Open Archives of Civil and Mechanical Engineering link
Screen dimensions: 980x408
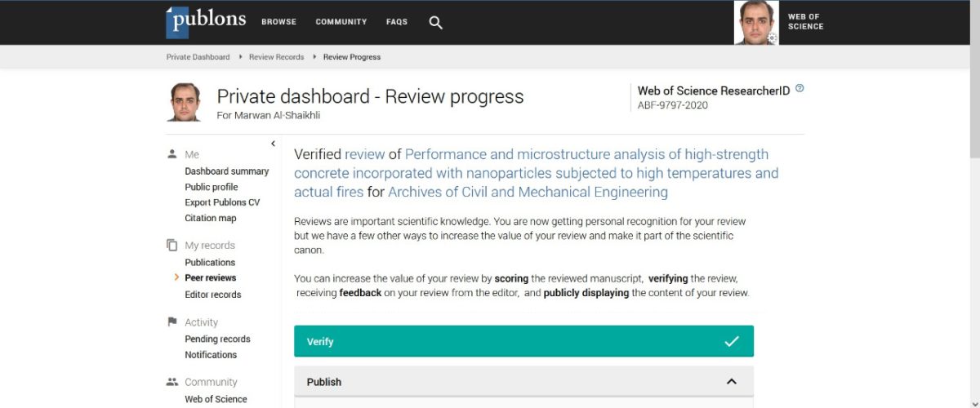[528, 192]
